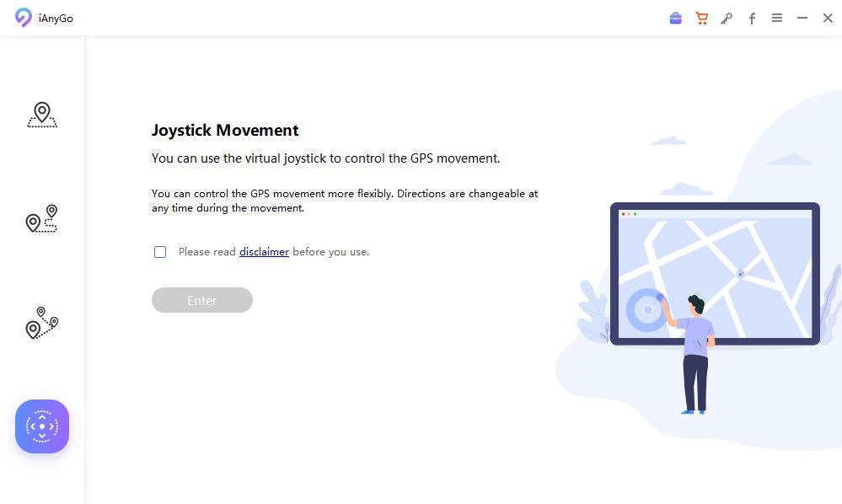Image resolution: width=842 pixels, height=504 pixels.
Task: Click the iAnyGo logo
Action: [23, 17]
